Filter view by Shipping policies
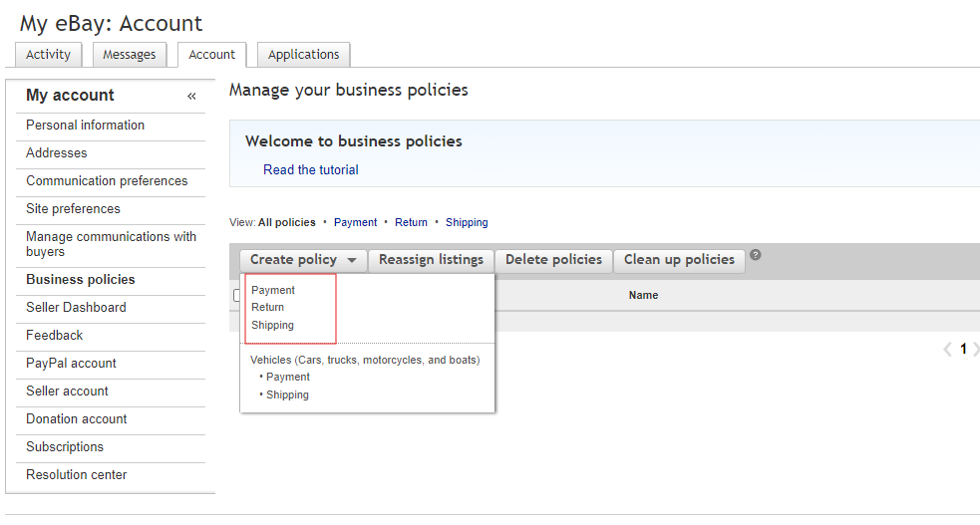Viewport: 980px width, 525px height. 467,222
